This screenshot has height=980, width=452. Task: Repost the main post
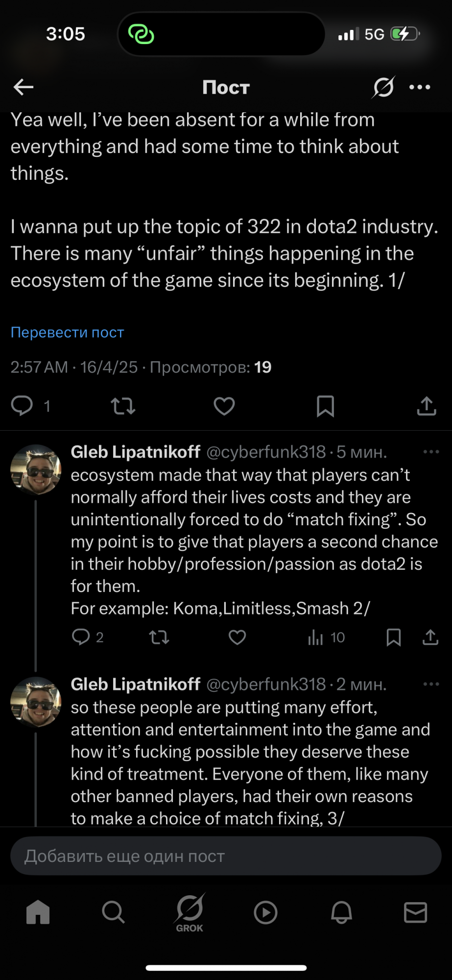click(x=123, y=406)
